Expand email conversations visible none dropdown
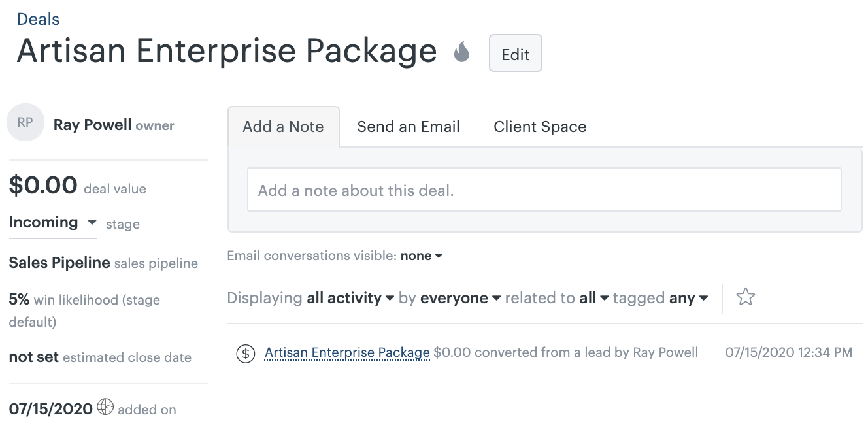This screenshot has height=430, width=868. click(x=422, y=256)
